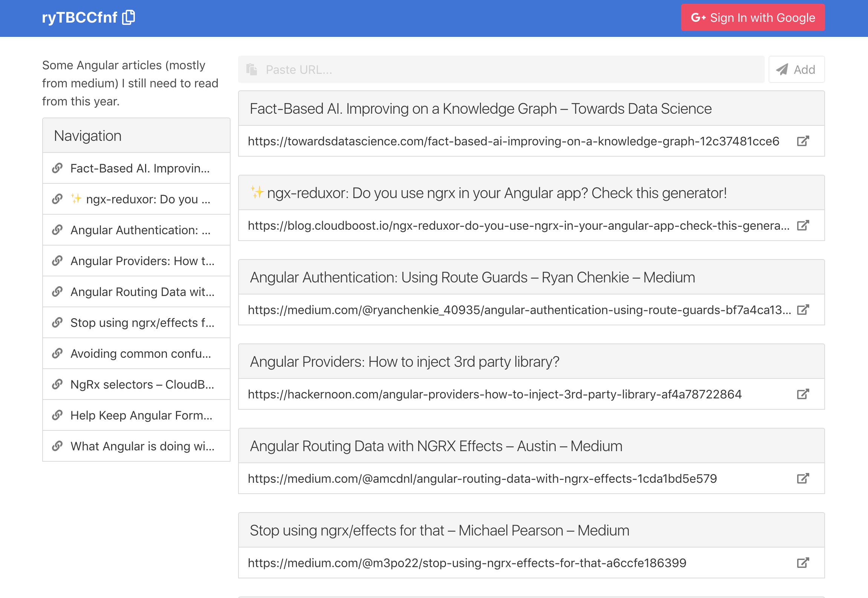Click 'ngx-reduxor: Do you use ngrx' card title
The height and width of the screenshot is (598, 868).
pos(489,193)
